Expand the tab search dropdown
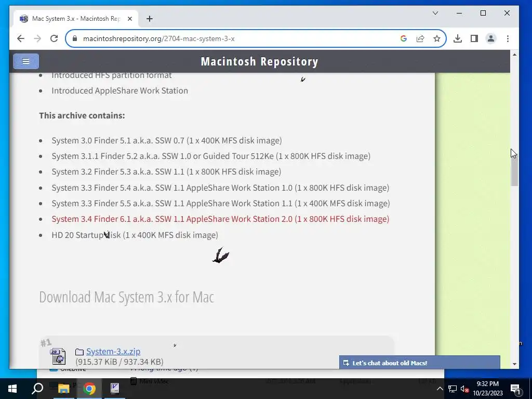Screen dimensions: 532x399 [435, 13]
